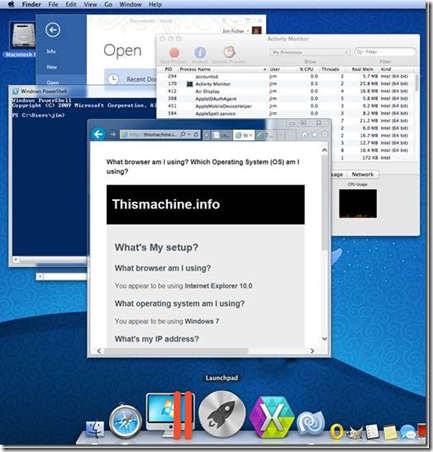This screenshot has height=452, width=433.
Task: Open the Internet Explorer Tools gear
Action: 324,134
